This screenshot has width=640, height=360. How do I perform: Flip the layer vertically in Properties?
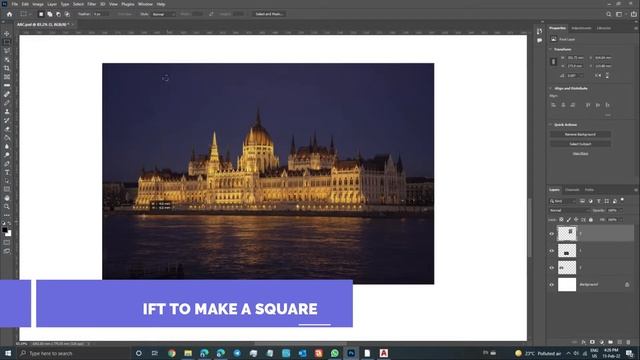point(607,76)
